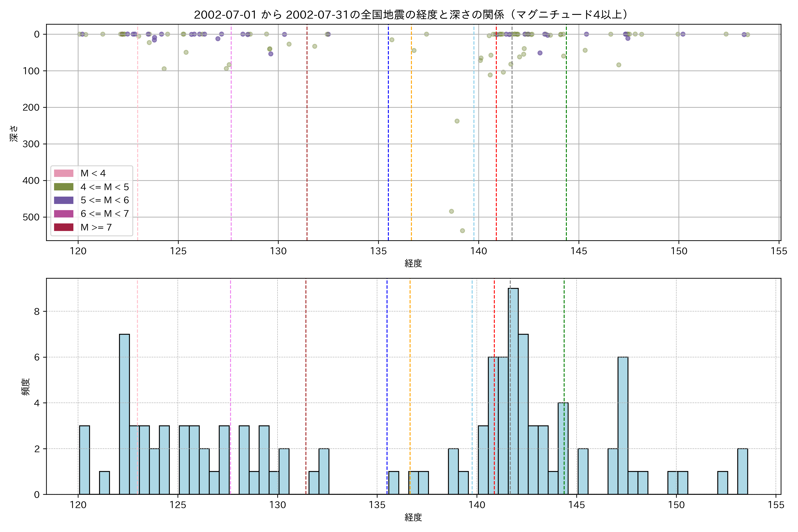The height and width of the screenshot is (532, 798).
Task: Click the purple 5 <= M < 6 legend swatch
Action: [x=63, y=200]
